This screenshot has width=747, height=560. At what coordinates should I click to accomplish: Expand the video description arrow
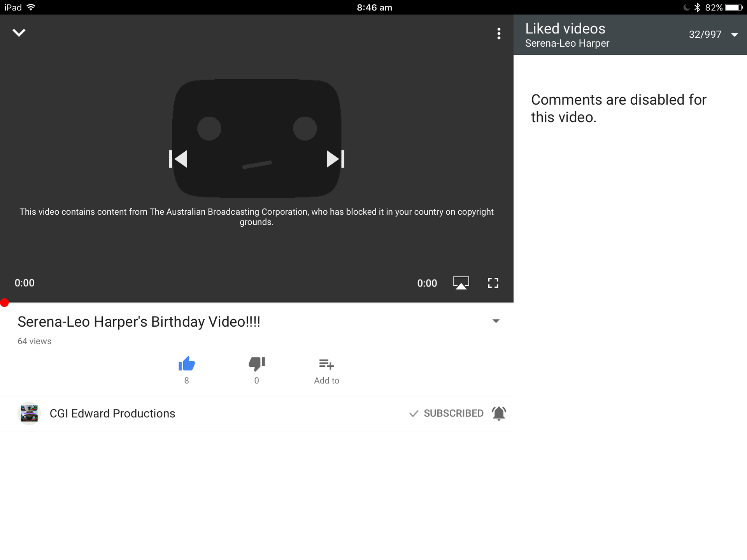[496, 321]
